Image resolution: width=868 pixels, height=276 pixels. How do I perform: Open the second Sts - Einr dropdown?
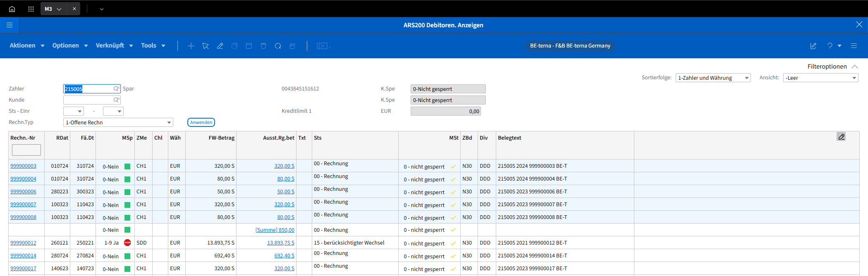pyautogui.click(x=113, y=111)
